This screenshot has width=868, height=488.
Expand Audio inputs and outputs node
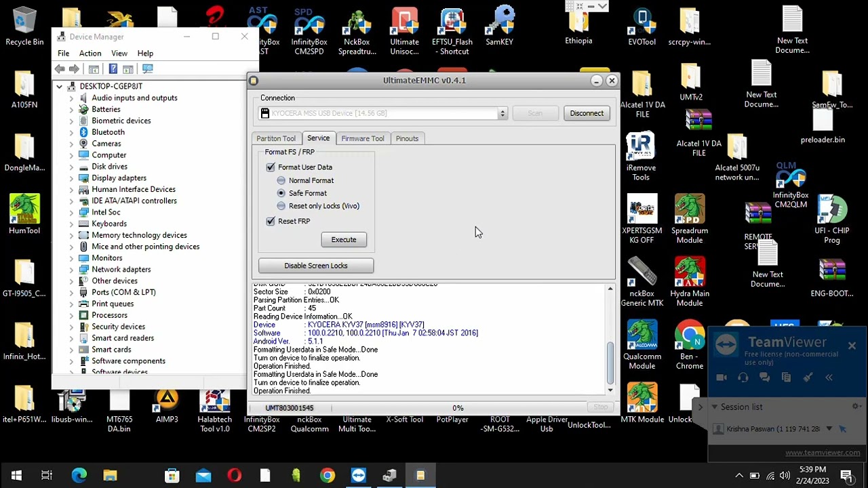click(71, 98)
